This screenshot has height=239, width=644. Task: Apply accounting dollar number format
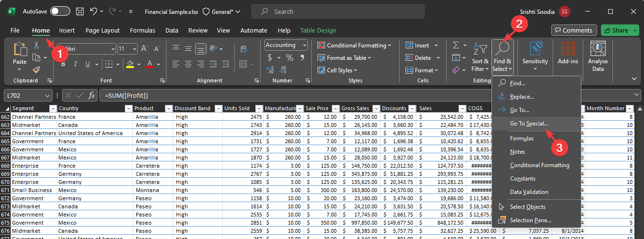(x=270, y=57)
